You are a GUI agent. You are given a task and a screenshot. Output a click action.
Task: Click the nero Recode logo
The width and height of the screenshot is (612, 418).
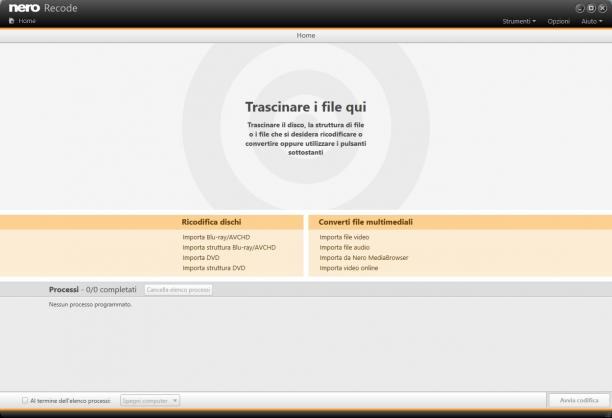[43, 8]
